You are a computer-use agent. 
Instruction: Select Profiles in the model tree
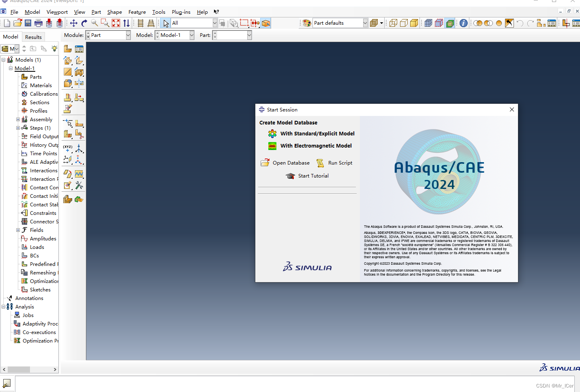click(39, 111)
